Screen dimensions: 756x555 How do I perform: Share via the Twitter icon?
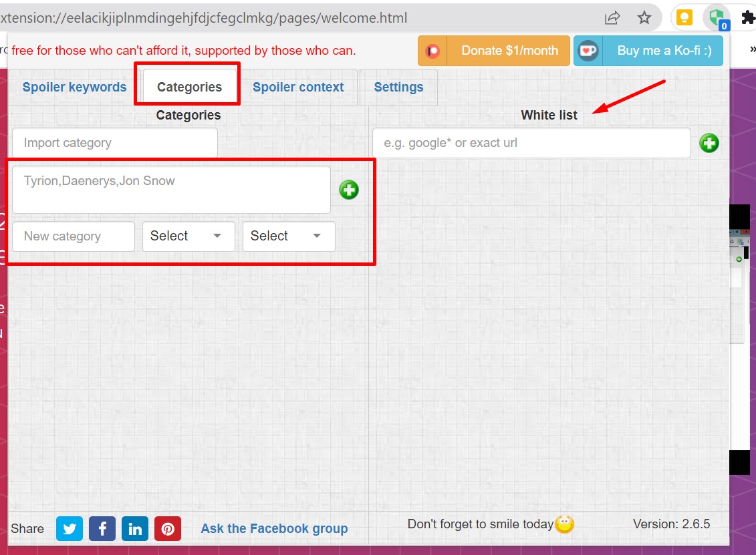(70, 528)
